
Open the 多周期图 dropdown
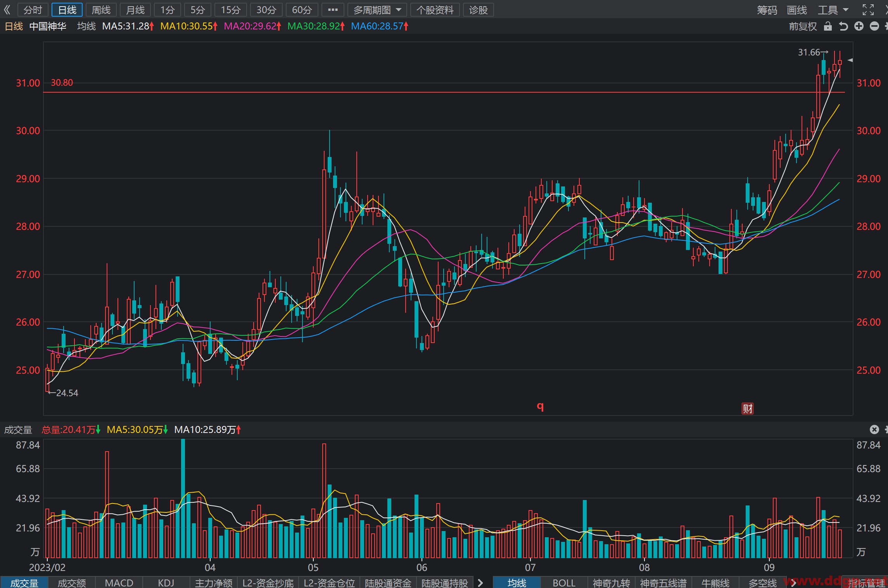click(x=377, y=10)
